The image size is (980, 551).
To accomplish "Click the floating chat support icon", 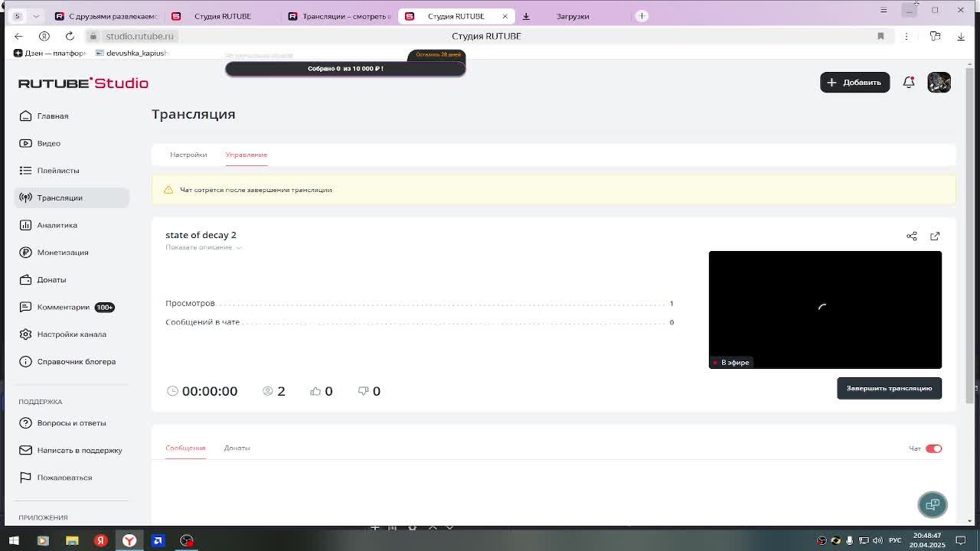I will click(932, 505).
